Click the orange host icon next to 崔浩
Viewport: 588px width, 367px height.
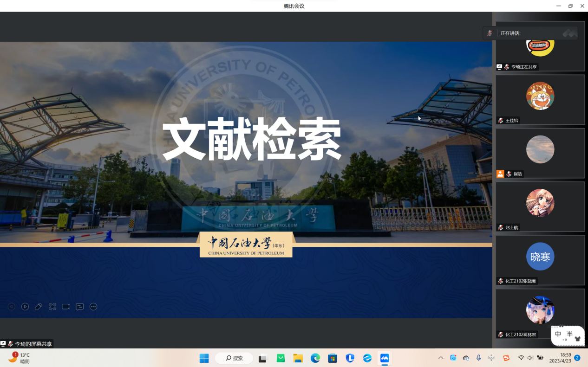[x=500, y=174]
